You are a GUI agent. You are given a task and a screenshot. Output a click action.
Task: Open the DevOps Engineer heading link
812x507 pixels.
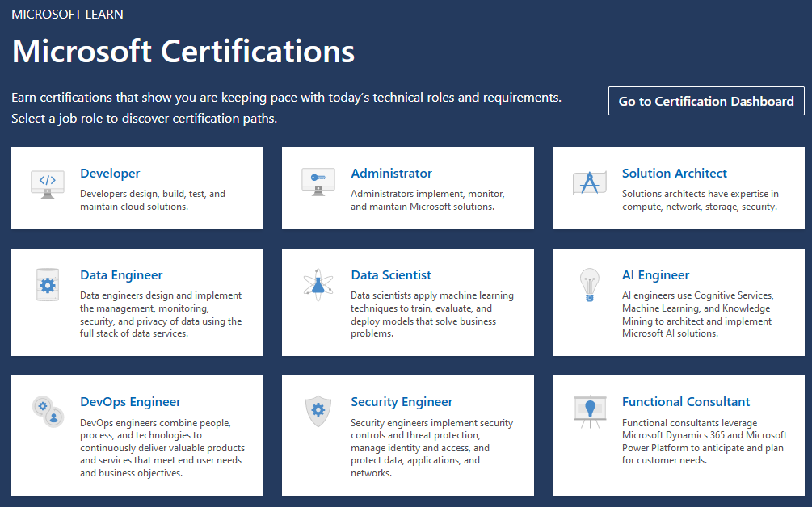(x=131, y=402)
